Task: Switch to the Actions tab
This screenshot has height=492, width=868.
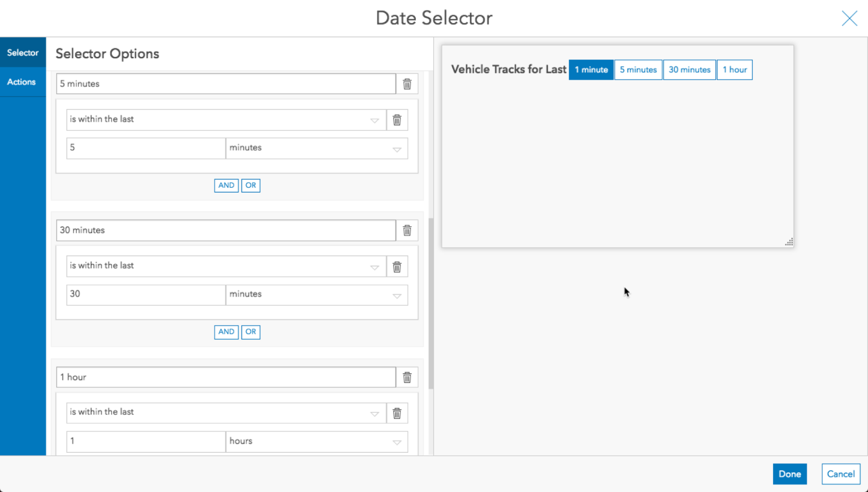Action: point(21,82)
